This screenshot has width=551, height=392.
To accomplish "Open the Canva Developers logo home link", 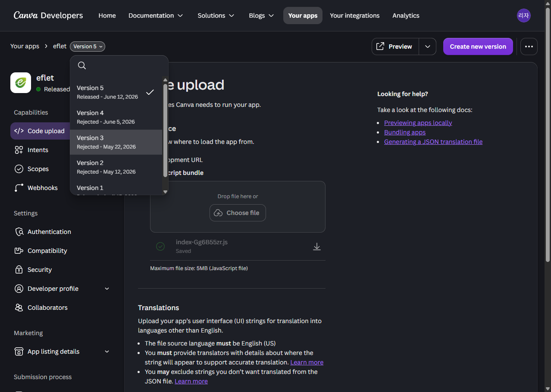I will click(x=48, y=16).
